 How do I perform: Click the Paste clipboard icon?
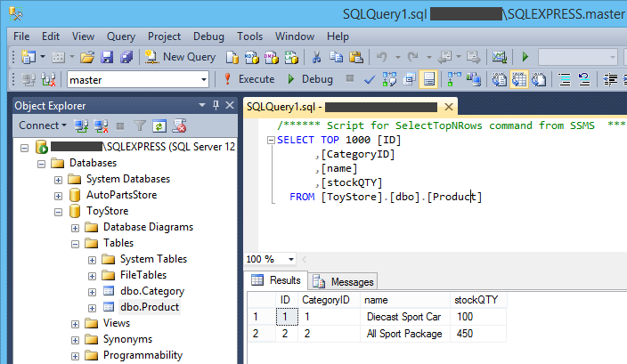pos(356,57)
